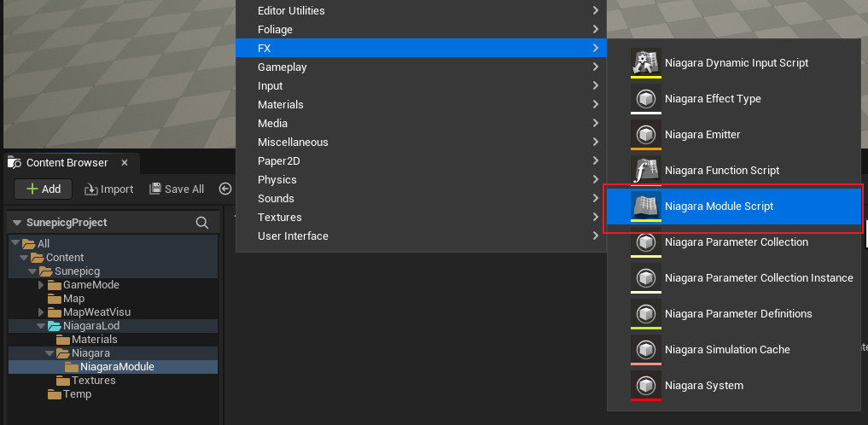868x425 pixels.
Task: Click the Niagara Effect Type icon
Action: (646, 98)
